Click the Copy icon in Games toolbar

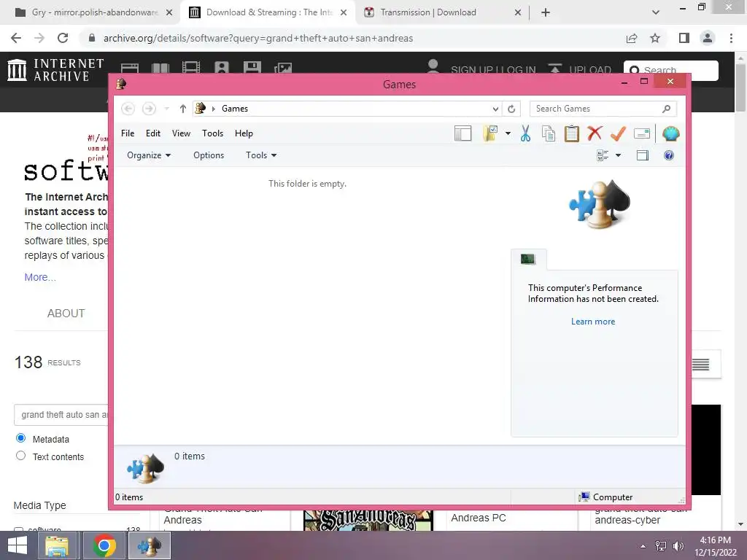click(549, 134)
